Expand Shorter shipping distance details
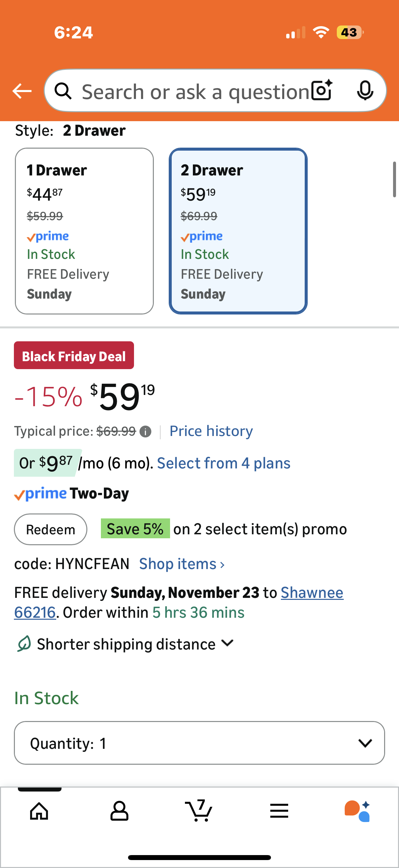 (x=228, y=644)
